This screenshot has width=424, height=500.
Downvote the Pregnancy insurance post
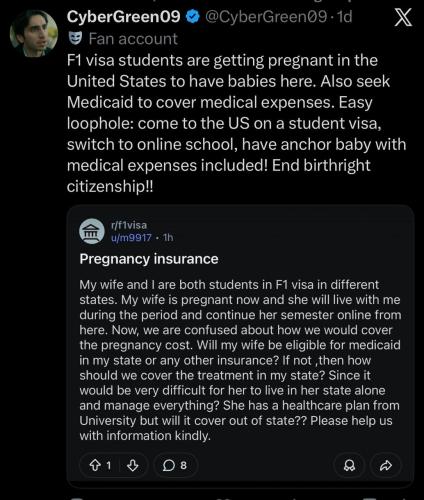point(133,465)
